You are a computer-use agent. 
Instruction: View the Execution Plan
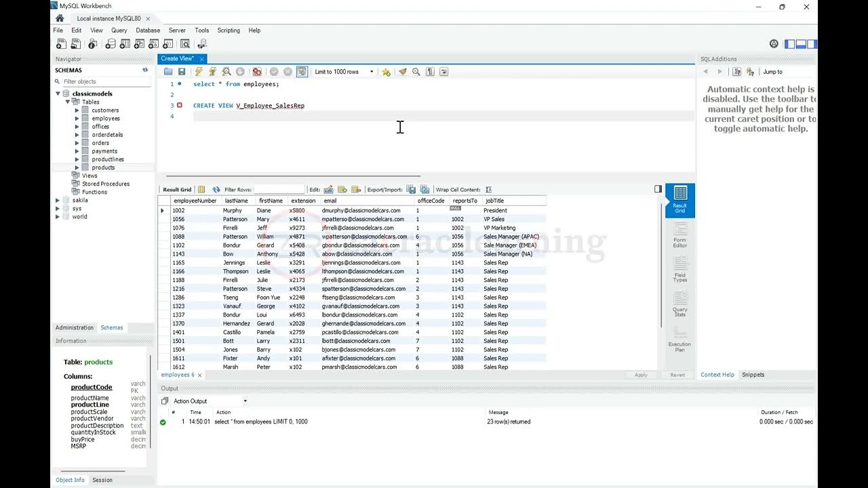680,339
